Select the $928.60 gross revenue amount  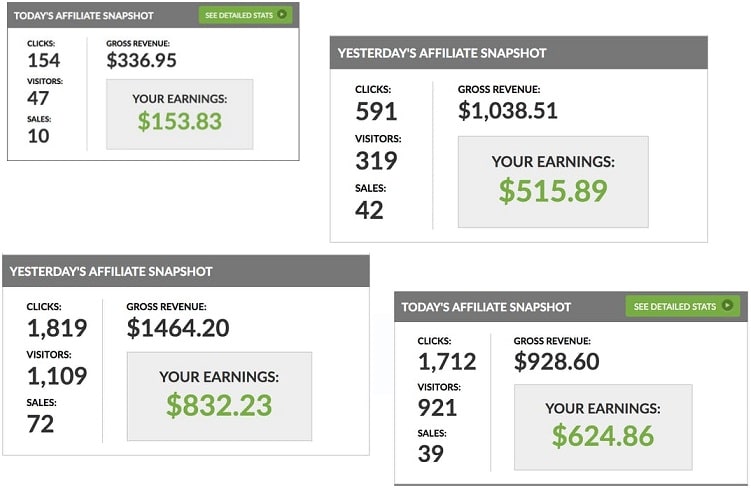[x=557, y=361]
